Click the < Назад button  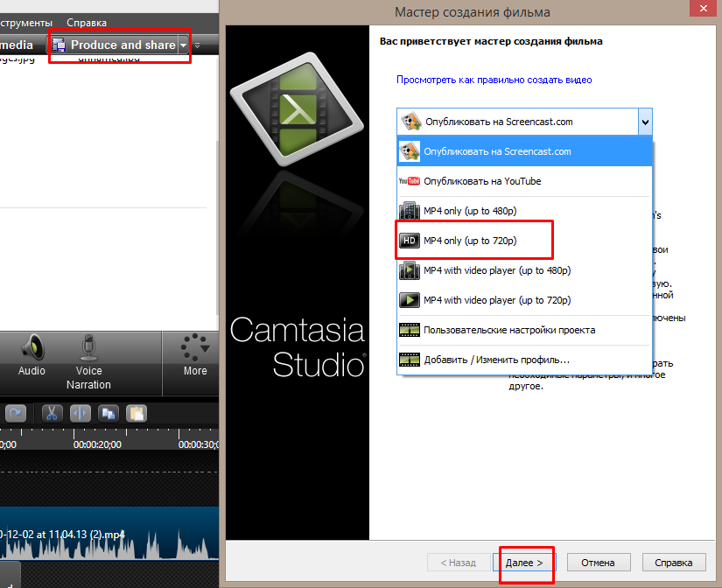[x=459, y=563]
